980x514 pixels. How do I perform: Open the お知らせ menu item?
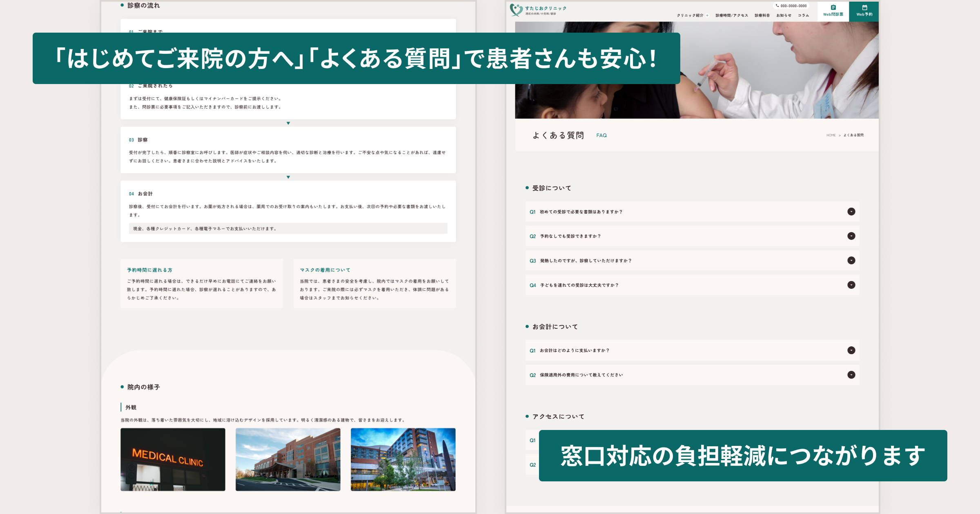click(784, 16)
